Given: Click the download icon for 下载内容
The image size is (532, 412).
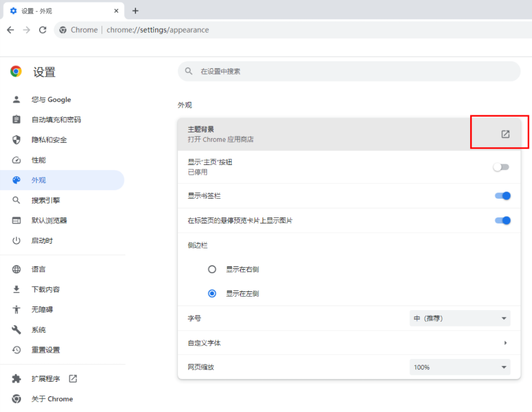Looking at the screenshot, I should point(16,289).
